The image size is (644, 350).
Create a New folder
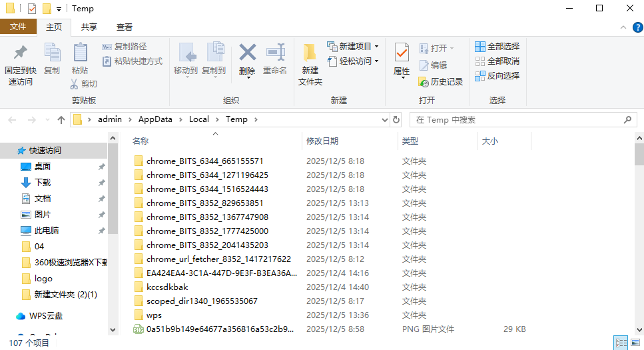[310, 65]
